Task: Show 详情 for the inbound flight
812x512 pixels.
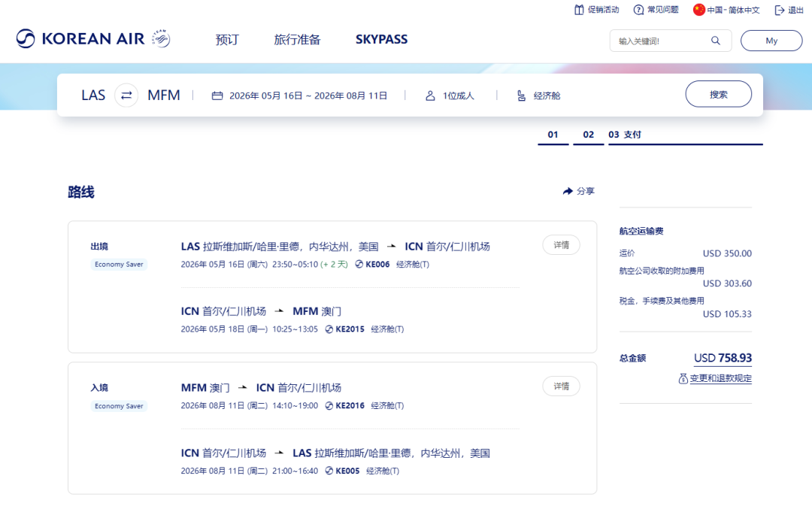Action: click(561, 386)
